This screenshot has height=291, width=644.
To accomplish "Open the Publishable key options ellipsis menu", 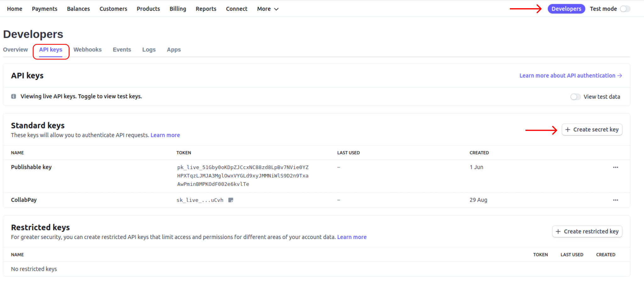I will (x=615, y=167).
